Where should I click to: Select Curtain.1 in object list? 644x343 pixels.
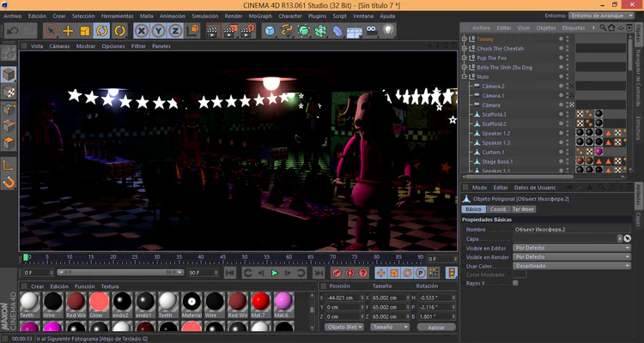(493, 153)
